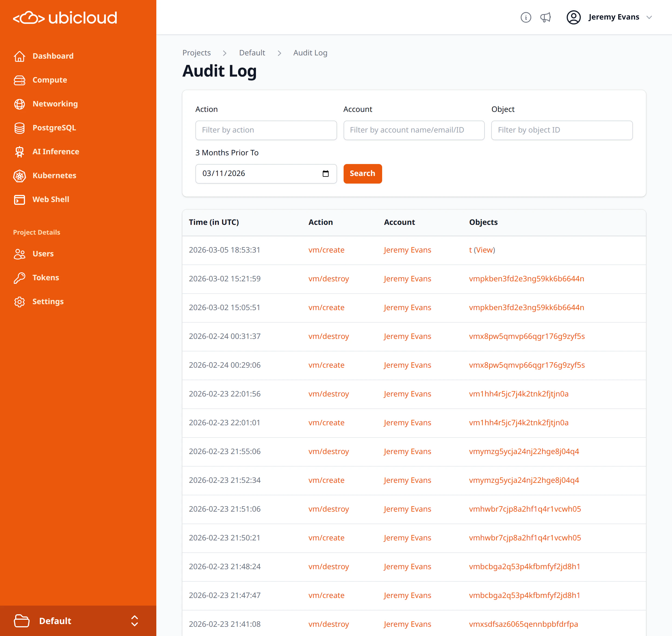Open the Settings gear icon

coord(20,302)
